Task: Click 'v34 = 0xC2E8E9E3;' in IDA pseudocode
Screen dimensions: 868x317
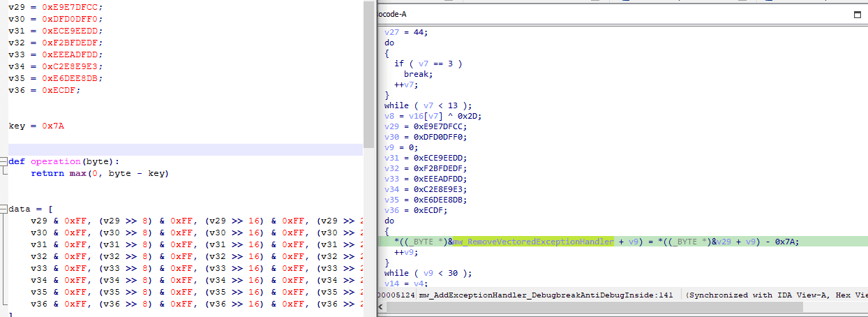Action: pos(426,189)
